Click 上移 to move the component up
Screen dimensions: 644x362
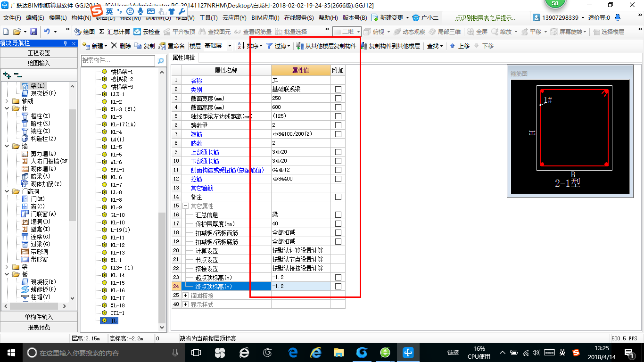pyautogui.click(x=460, y=46)
